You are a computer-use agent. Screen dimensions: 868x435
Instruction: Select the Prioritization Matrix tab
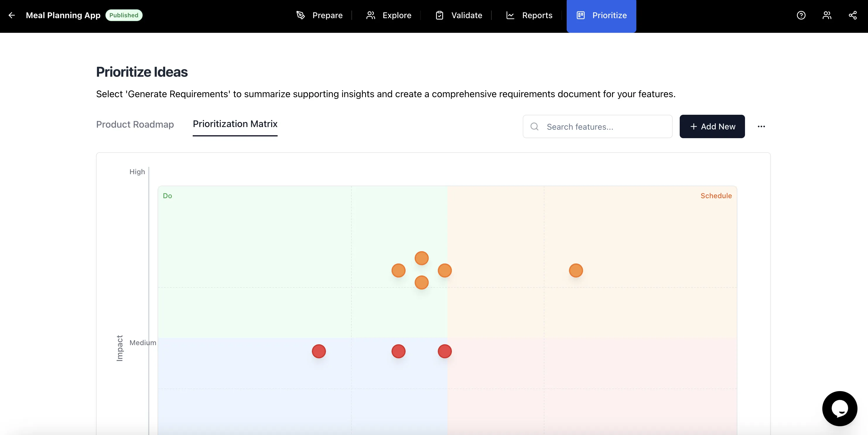(x=235, y=124)
